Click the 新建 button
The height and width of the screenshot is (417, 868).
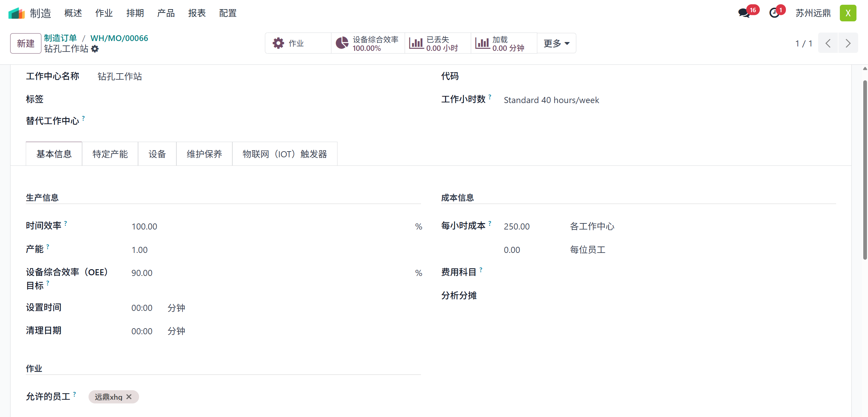(x=25, y=43)
